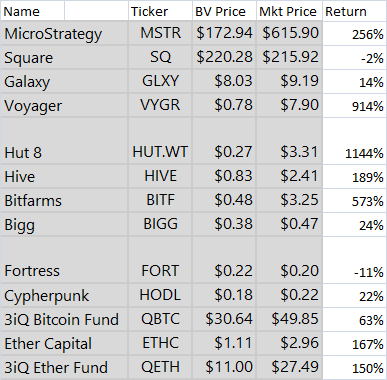Click Ether Capital's $2.96 market price
This screenshot has width=387, height=380.
click(289, 343)
